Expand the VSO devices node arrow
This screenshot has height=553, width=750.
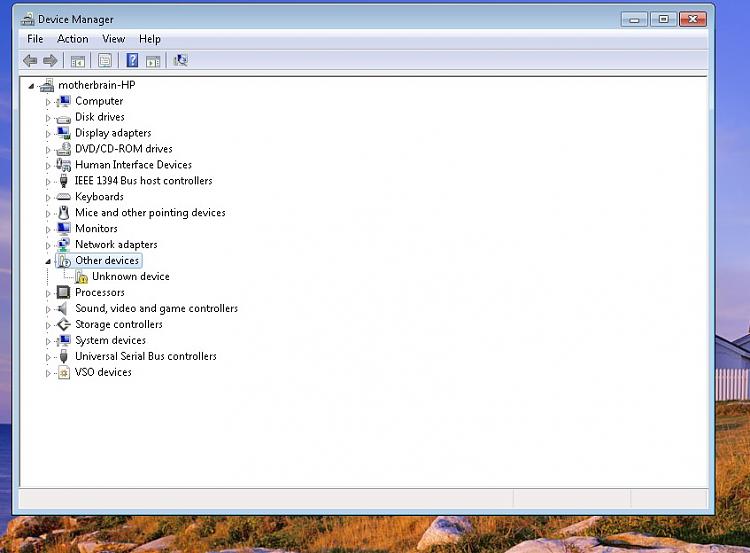tap(48, 373)
